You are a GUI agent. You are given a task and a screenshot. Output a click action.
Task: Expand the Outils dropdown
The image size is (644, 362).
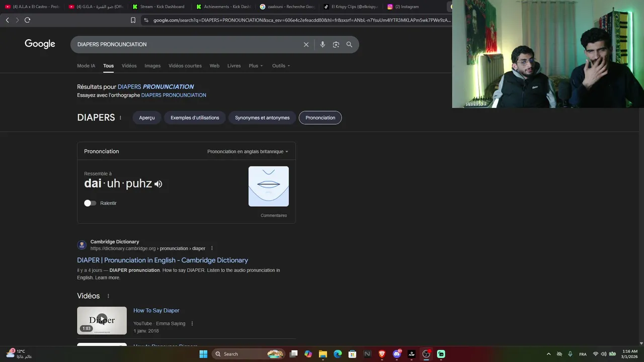pos(281,66)
